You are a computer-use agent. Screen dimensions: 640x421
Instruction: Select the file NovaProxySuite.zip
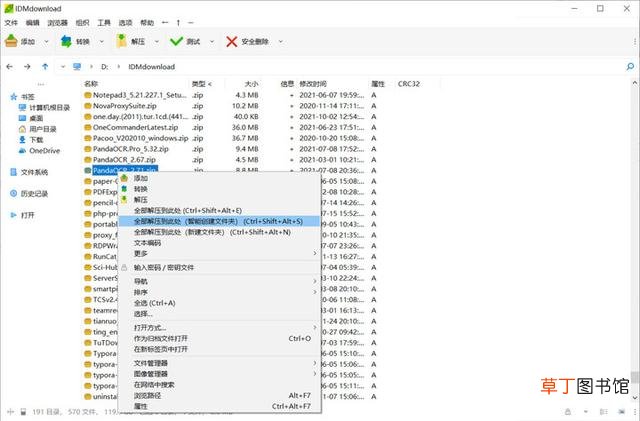coord(125,106)
